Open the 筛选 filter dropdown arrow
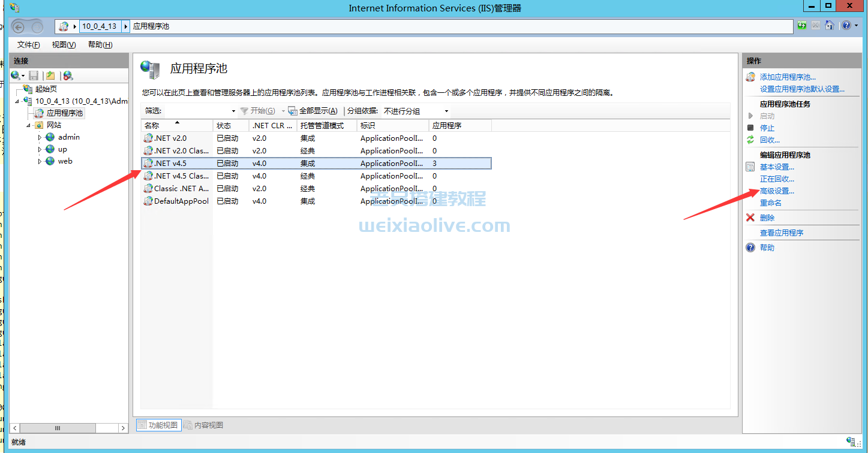 click(233, 111)
